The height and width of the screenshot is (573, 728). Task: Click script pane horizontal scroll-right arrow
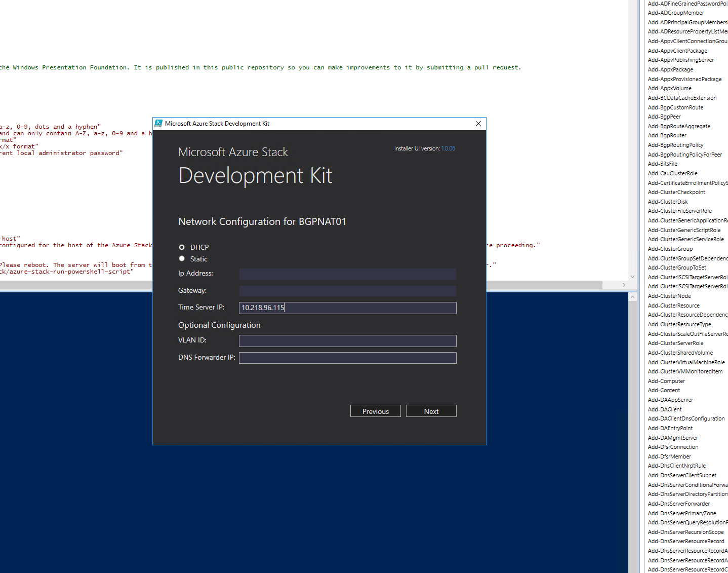coord(624,285)
